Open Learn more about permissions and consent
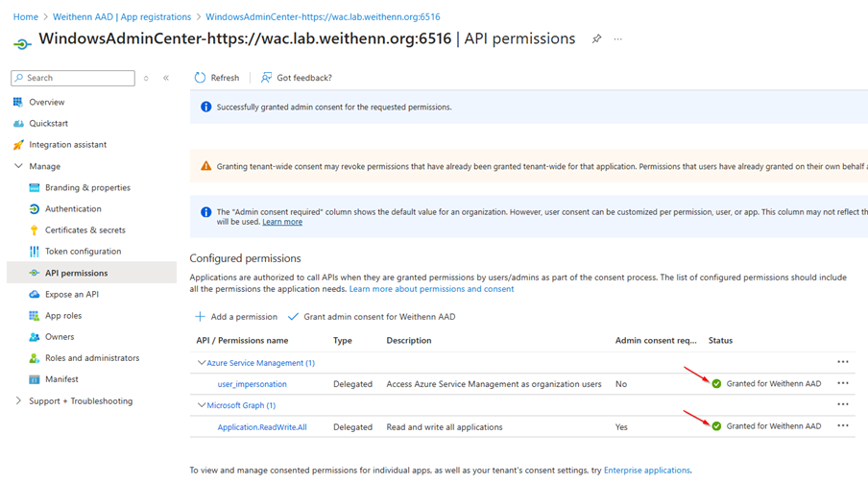Screen dimensions: 868x483 tap(431, 289)
